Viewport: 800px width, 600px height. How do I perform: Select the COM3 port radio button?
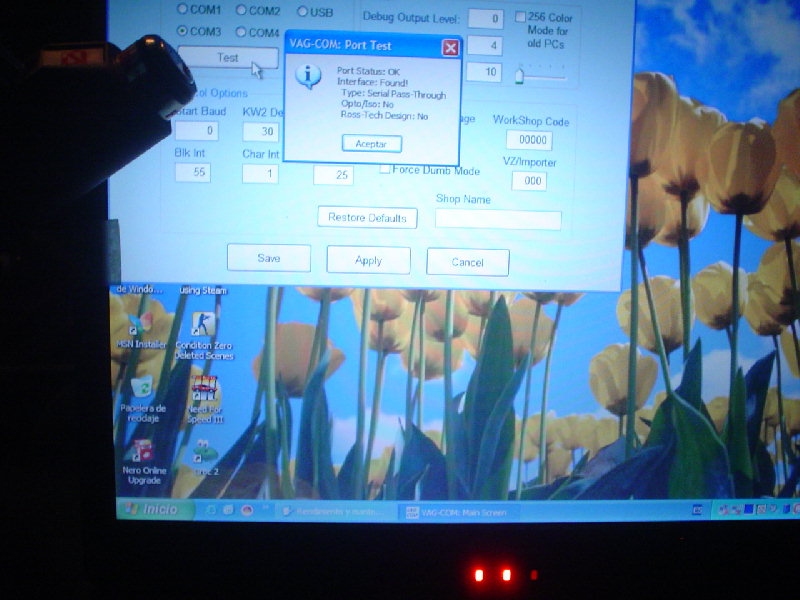182,31
